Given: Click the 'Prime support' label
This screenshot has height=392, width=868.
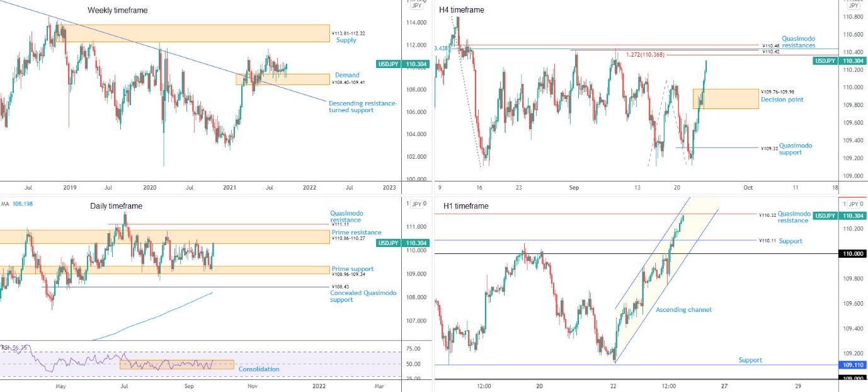Looking at the screenshot, I should [352, 269].
